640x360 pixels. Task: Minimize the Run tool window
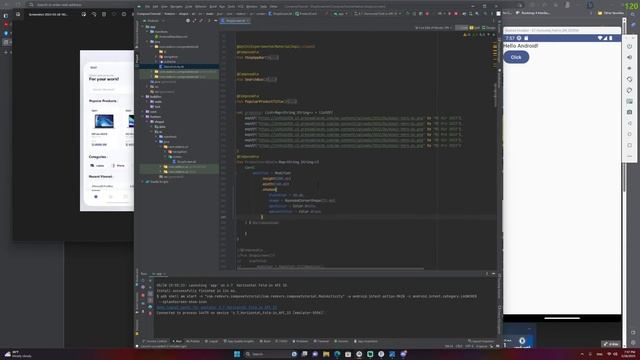(493, 273)
